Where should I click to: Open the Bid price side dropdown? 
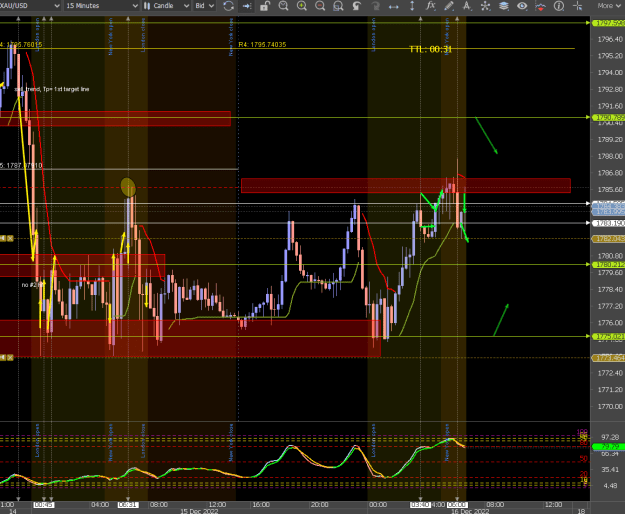204,6
